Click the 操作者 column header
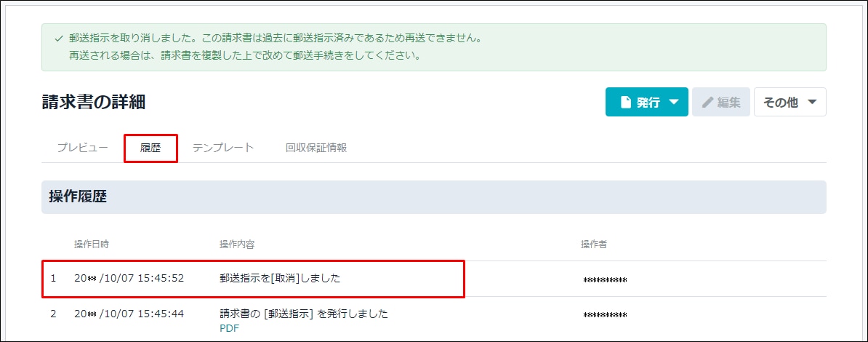Image resolution: width=868 pixels, height=342 pixels. pos(593,244)
